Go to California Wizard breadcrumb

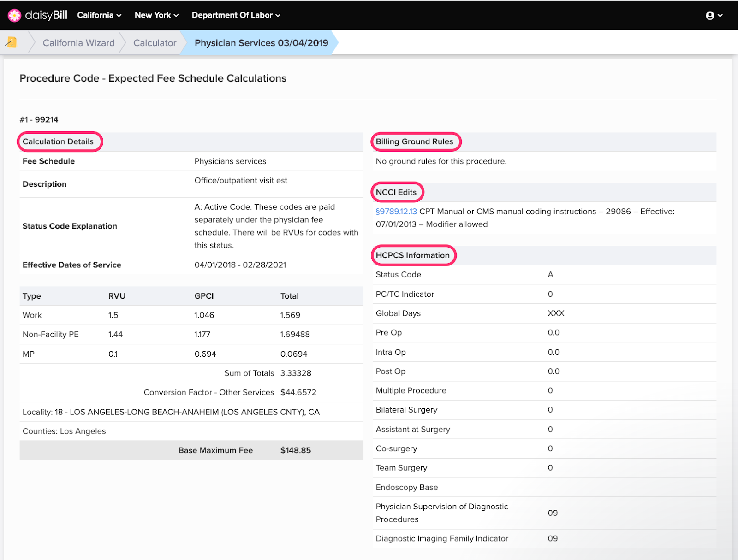78,43
